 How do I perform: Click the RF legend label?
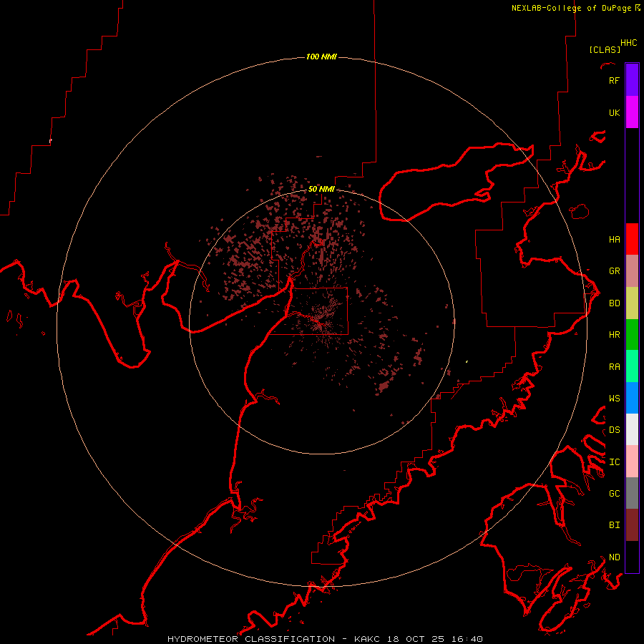pos(614,80)
